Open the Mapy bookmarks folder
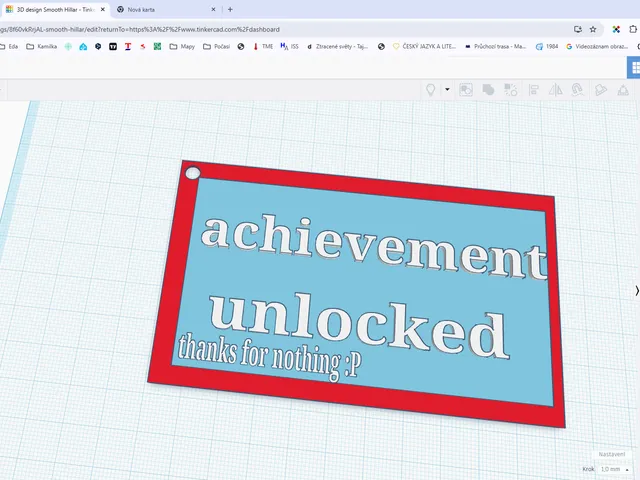This screenshot has width=640, height=480. point(182,47)
